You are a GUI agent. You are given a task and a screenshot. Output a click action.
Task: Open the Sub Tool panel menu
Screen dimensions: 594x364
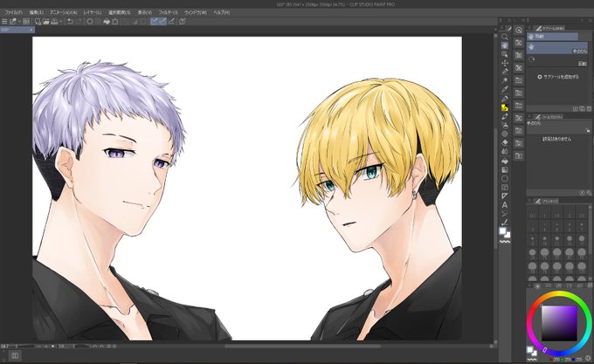coord(529,28)
